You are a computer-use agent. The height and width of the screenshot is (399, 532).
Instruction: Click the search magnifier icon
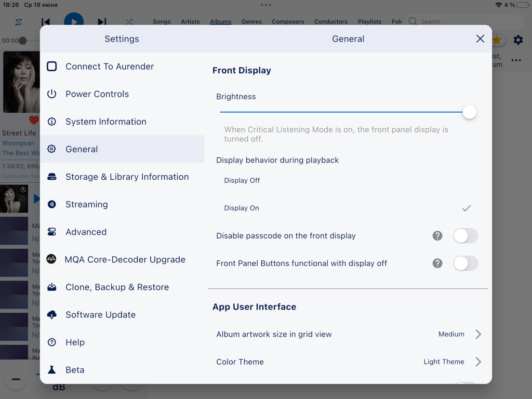click(x=413, y=21)
